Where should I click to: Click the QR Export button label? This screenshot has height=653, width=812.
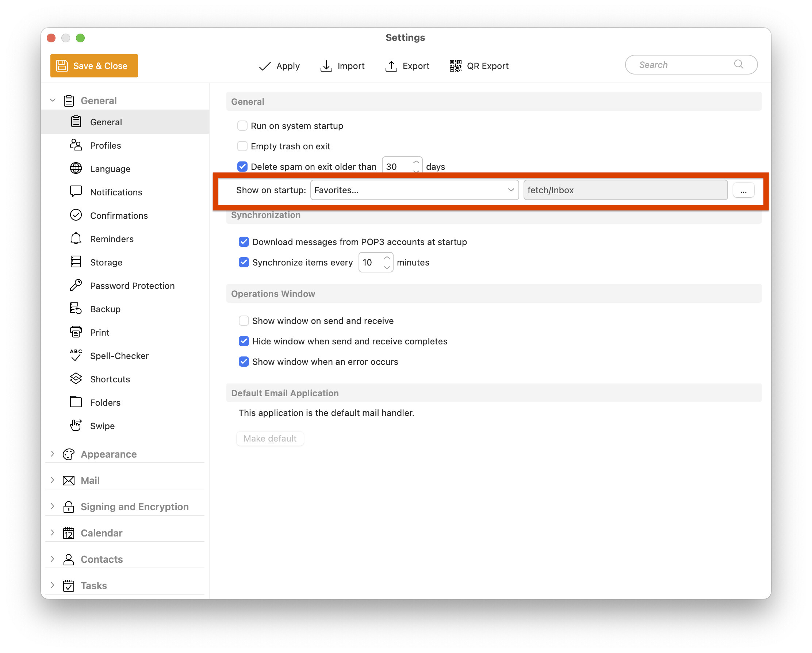(x=488, y=66)
